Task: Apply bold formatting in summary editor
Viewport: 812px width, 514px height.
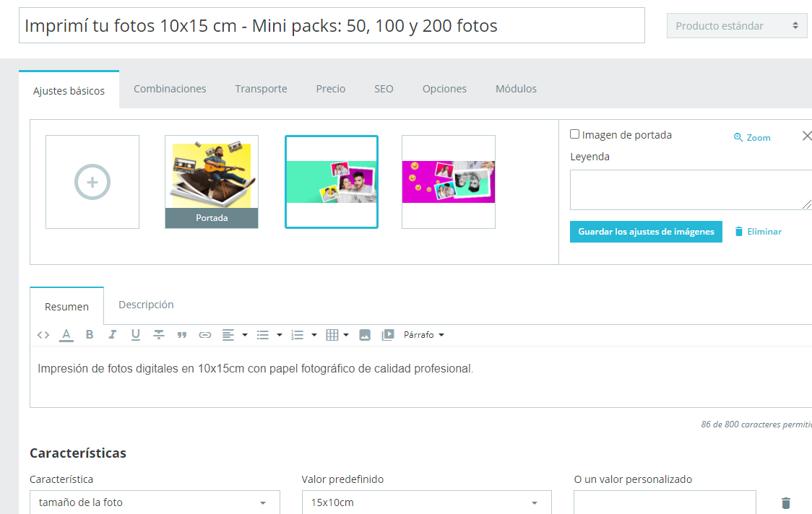Action: 90,335
